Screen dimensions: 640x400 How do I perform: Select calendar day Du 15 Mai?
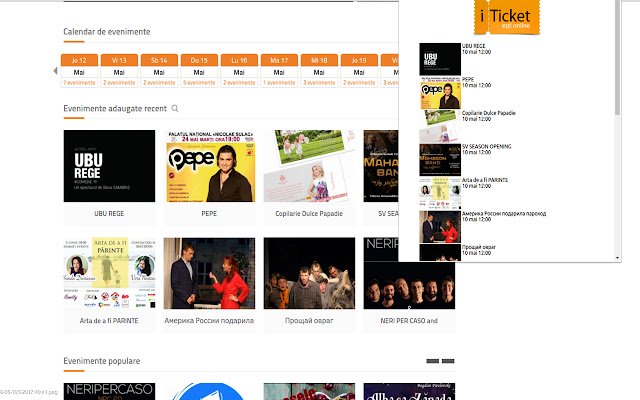pyautogui.click(x=199, y=71)
